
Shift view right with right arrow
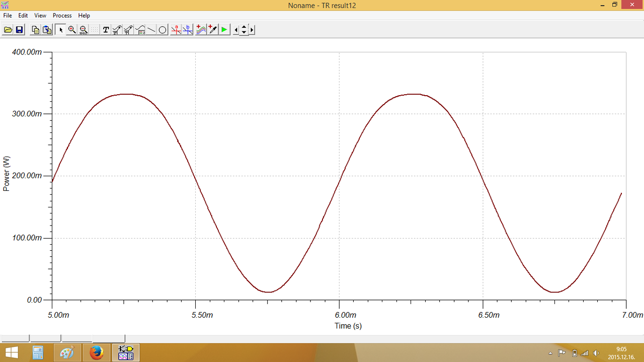[x=252, y=30]
